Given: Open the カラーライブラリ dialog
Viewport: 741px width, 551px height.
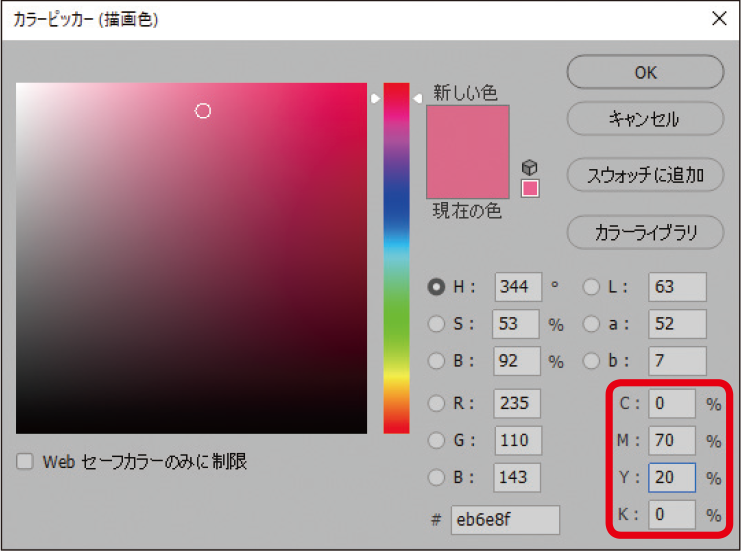Looking at the screenshot, I should pos(645,233).
